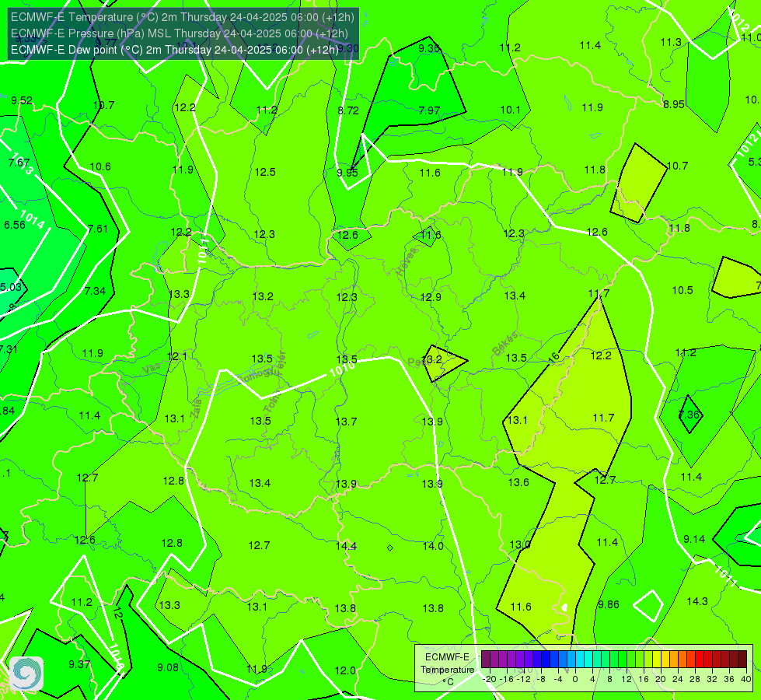Click the temperature value 12.5

265,172
